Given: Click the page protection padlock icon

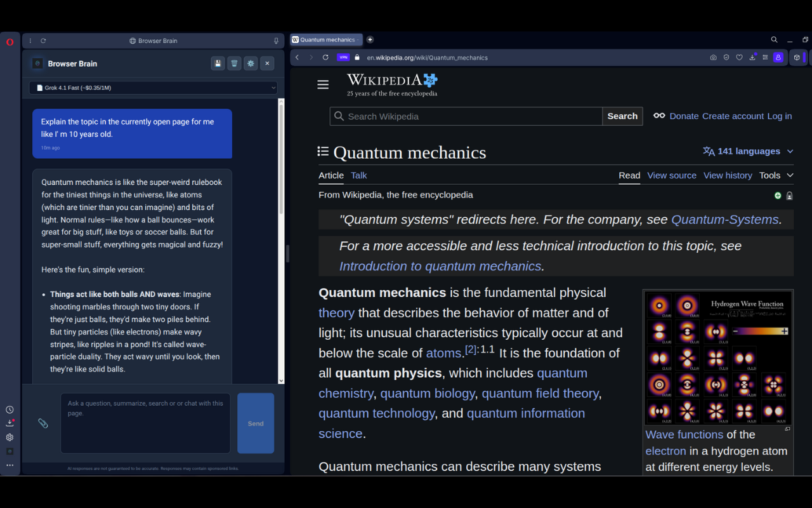Looking at the screenshot, I should click(x=789, y=196).
